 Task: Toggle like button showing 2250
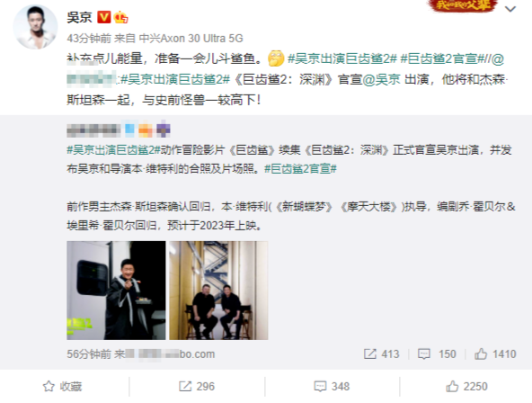[x=466, y=387]
